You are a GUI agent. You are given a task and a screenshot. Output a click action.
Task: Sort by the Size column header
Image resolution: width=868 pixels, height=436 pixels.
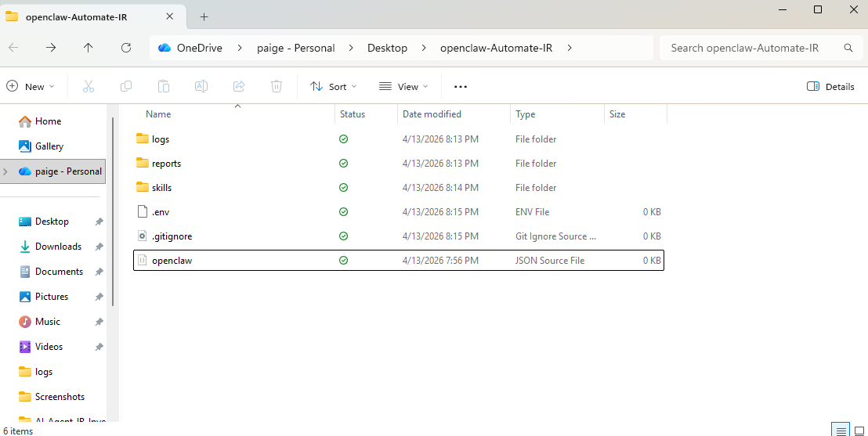tap(617, 114)
